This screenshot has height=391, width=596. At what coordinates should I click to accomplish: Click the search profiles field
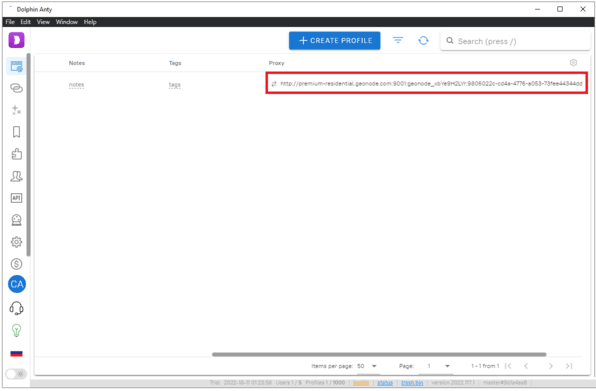515,41
